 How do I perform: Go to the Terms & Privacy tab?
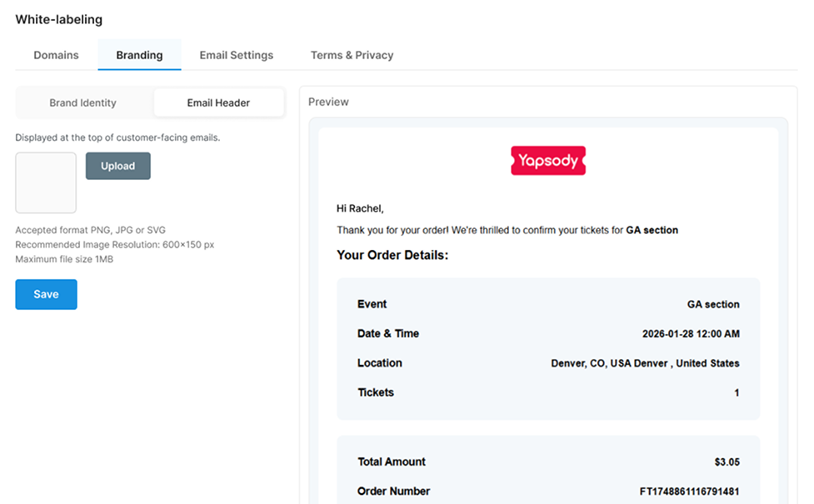click(352, 55)
